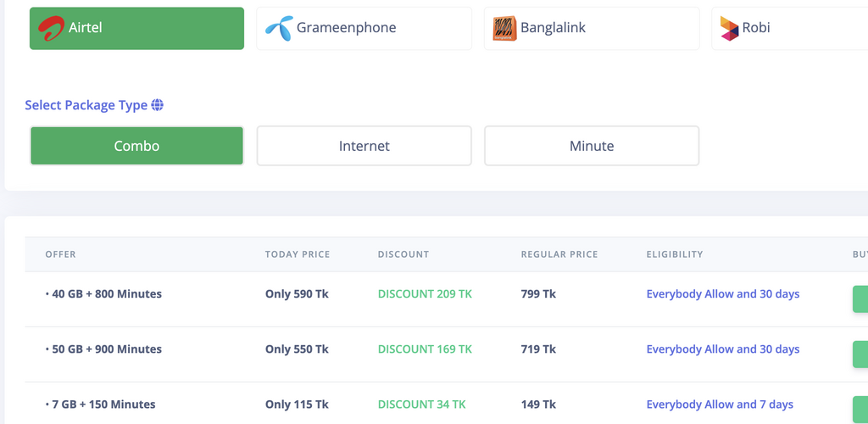Click the green buy button for 7 GB offer
868x424 pixels.
pyautogui.click(x=860, y=410)
